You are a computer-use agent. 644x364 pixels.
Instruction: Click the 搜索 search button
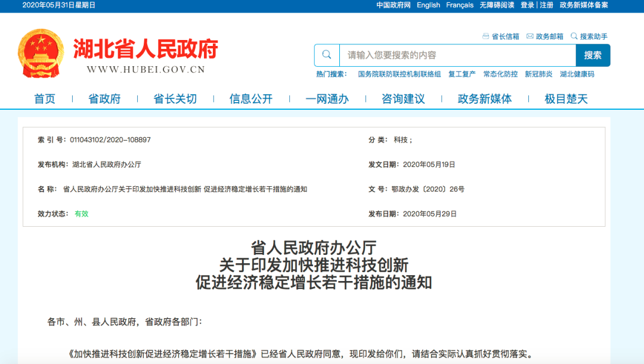(x=593, y=55)
